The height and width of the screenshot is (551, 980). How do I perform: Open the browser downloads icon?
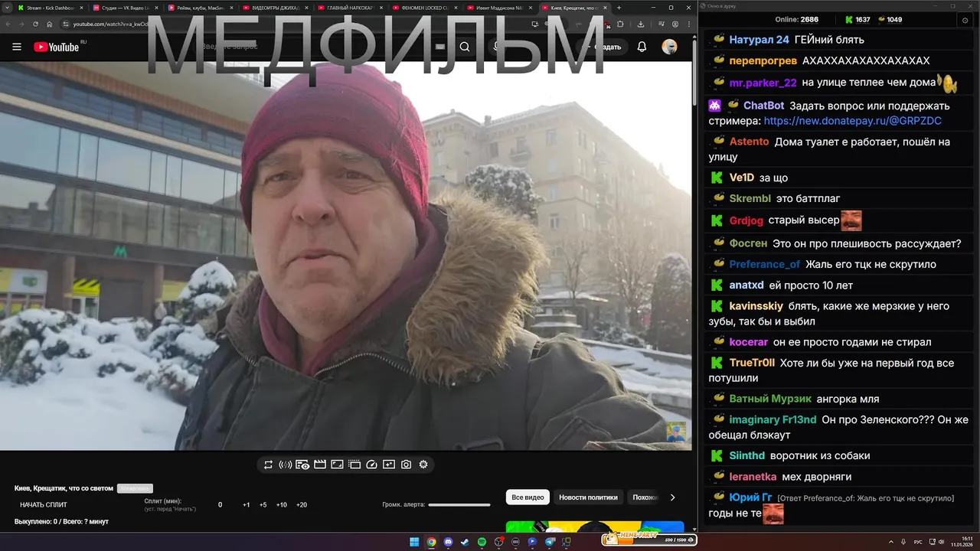point(640,24)
